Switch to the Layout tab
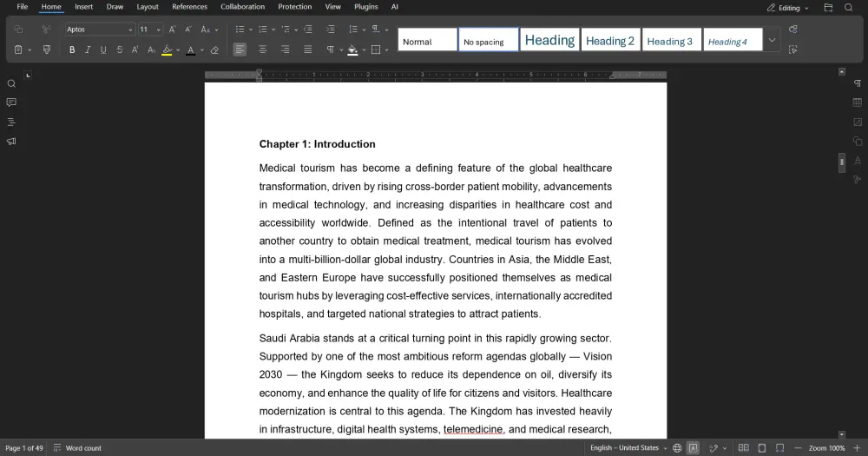Image resolution: width=868 pixels, height=456 pixels. point(148,7)
